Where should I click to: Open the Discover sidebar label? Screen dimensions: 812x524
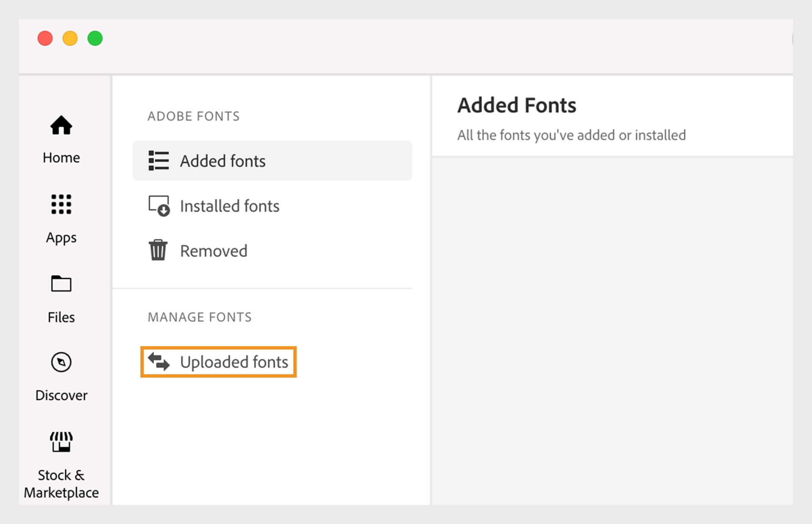(x=61, y=396)
